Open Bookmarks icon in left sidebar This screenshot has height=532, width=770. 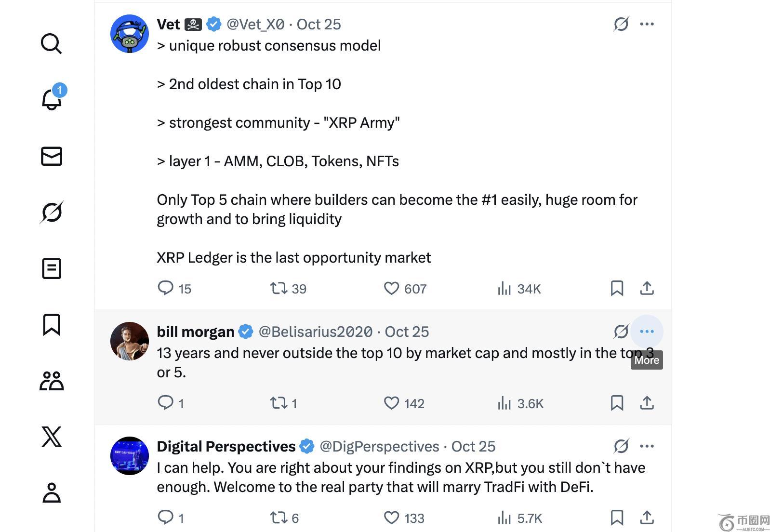52,324
